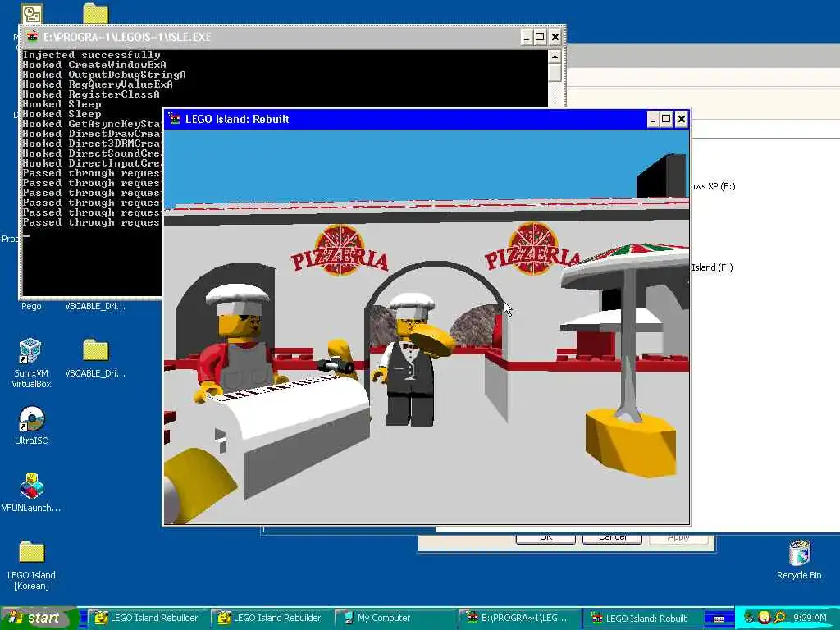Click the 'Hooked CreateWindowExA' console line

[94, 64]
